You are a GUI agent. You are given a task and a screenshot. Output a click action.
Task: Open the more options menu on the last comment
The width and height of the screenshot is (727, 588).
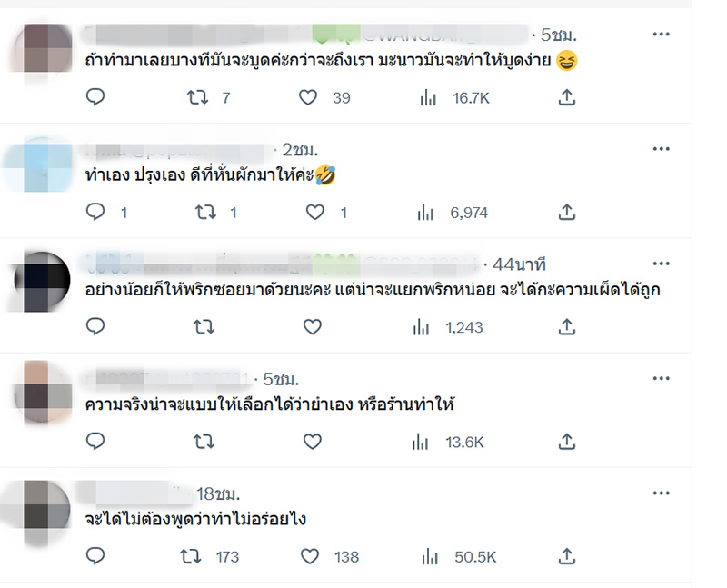coord(662,492)
